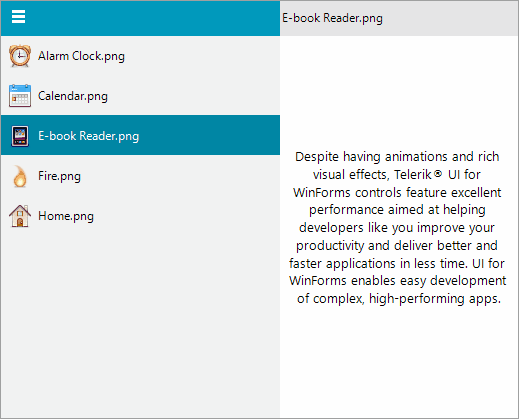This screenshot has height=420, width=519.
Task: Select the Alarm Clock.png page label
Action: (81, 56)
